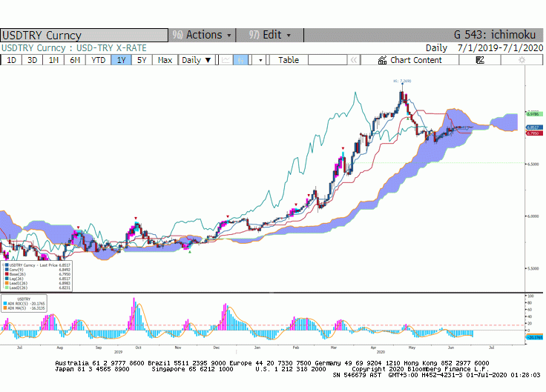
Task: Collapse the USDTRY Curncy legend tree
Action: (3, 265)
